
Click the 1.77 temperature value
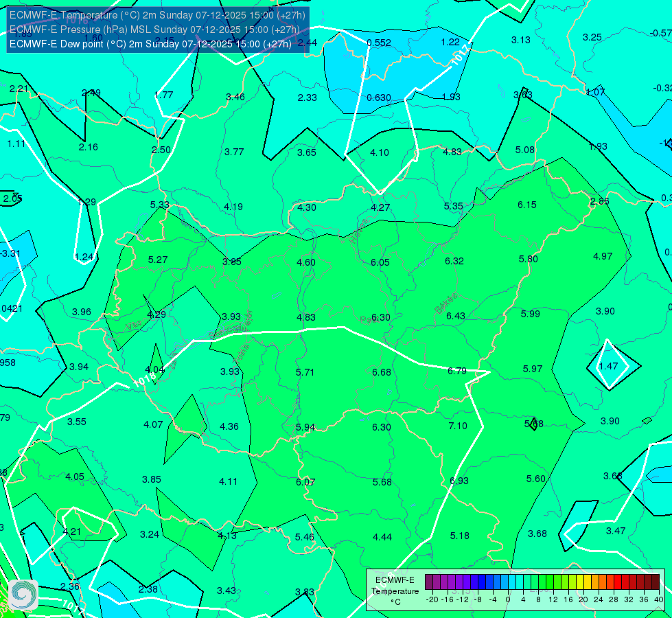[x=164, y=95]
